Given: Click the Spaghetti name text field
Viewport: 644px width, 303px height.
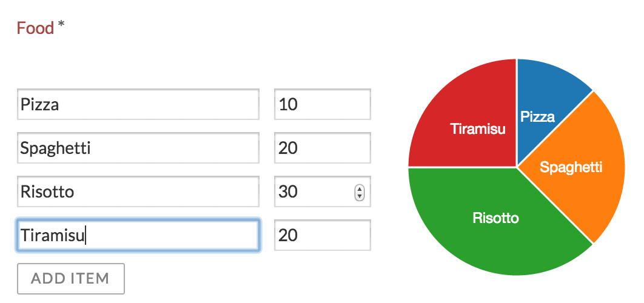Looking at the screenshot, I should click(138, 148).
